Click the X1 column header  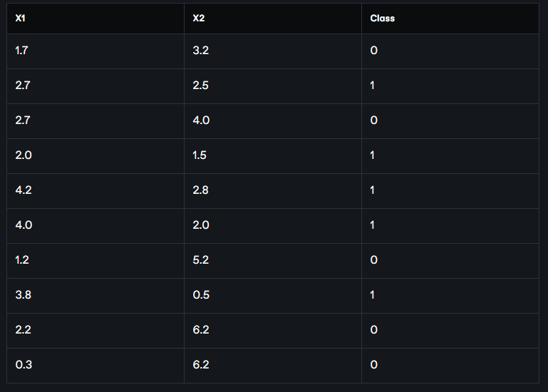pyautogui.click(x=19, y=18)
